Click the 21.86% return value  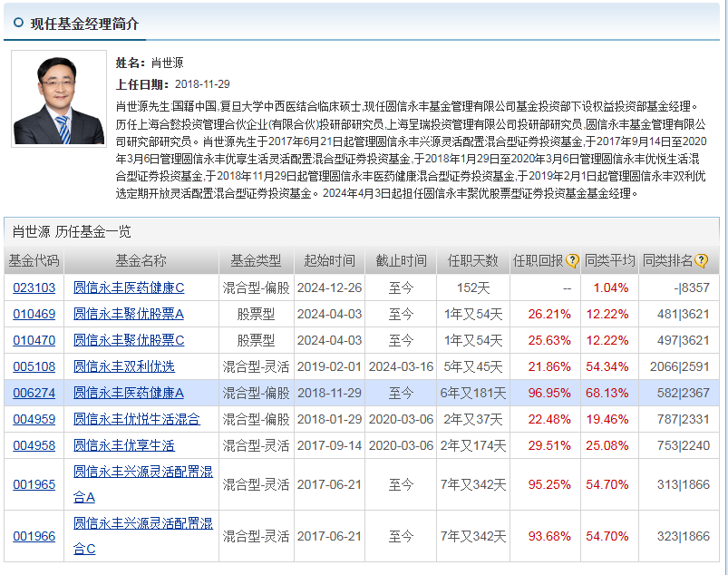coord(549,367)
